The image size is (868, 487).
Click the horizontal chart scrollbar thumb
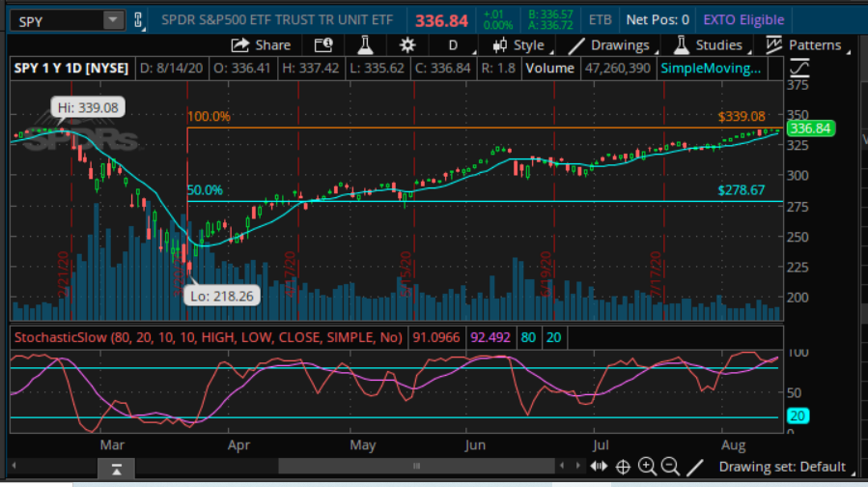[x=416, y=466]
